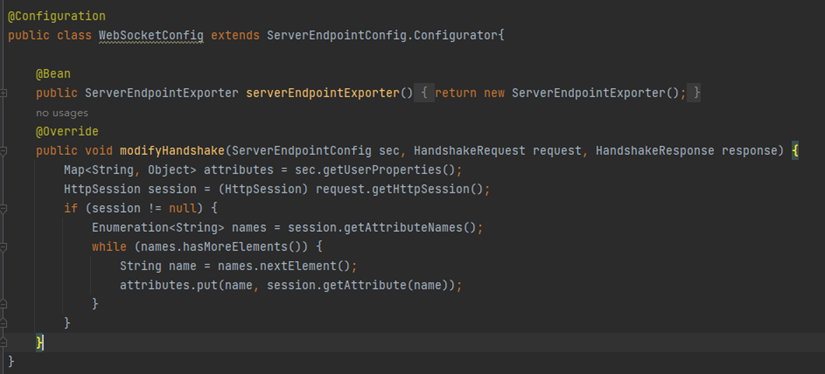Click the modifyHandshake closing brace fold marker
The width and height of the screenshot is (825, 374).
3,342
